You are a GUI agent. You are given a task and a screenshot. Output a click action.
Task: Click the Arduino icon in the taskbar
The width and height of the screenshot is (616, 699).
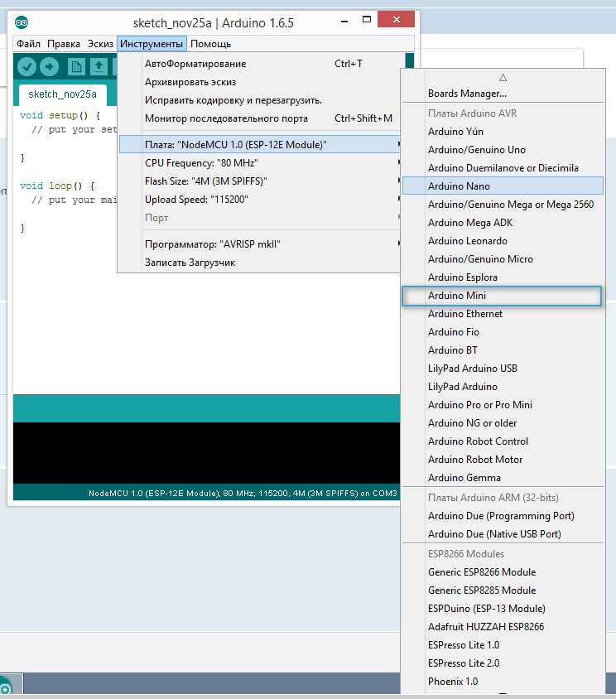pos(8,685)
